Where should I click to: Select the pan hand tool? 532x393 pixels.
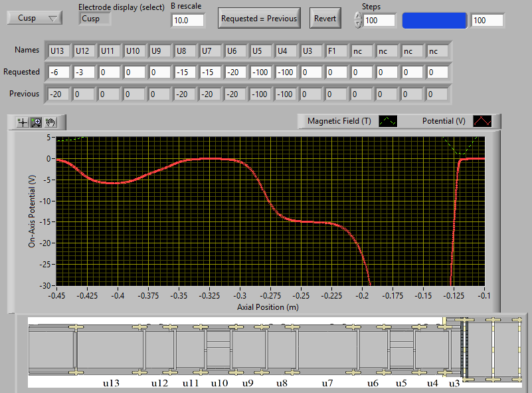click(50, 122)
